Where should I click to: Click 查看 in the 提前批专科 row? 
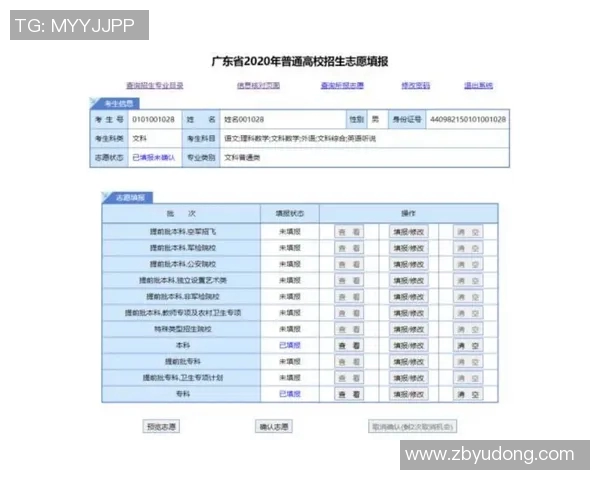[x=349, y=362]
